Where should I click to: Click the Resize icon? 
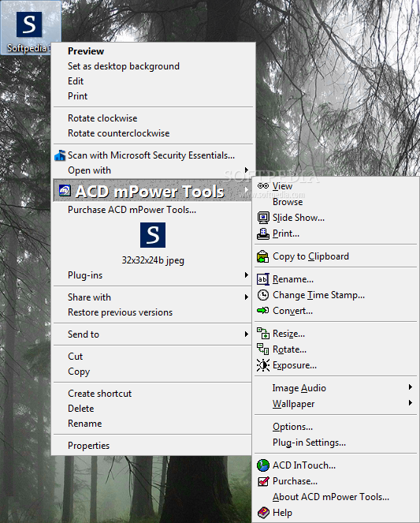262,333
